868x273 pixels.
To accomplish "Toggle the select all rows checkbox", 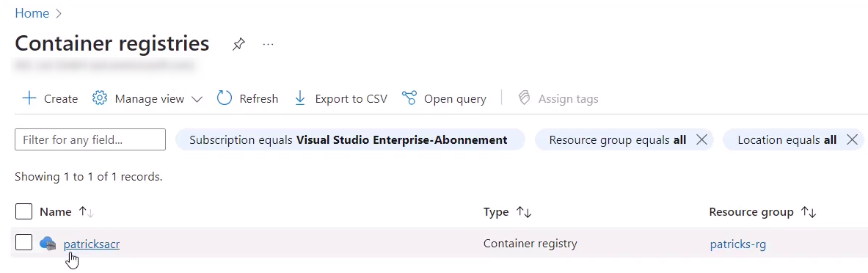I will tap(23, 211).
